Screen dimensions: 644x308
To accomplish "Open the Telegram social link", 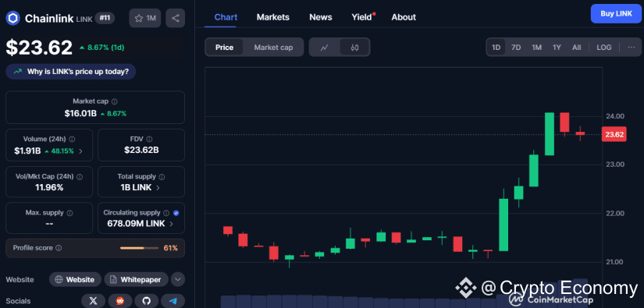I will [x=173, y=301].
